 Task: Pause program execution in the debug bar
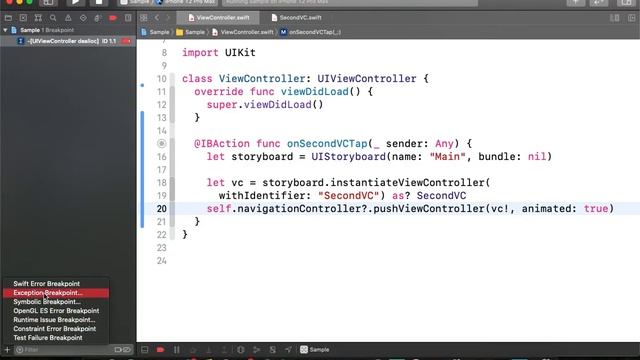point(177,350)
